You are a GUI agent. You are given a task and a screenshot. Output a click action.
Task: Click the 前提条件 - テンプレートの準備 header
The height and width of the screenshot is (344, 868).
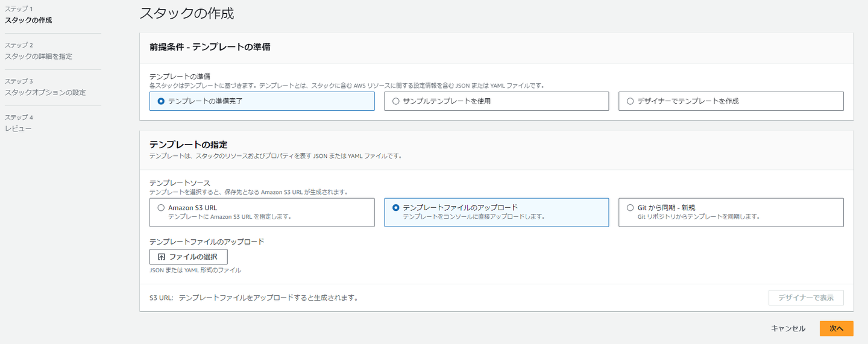pyautogui.click(x=210, y=47)
